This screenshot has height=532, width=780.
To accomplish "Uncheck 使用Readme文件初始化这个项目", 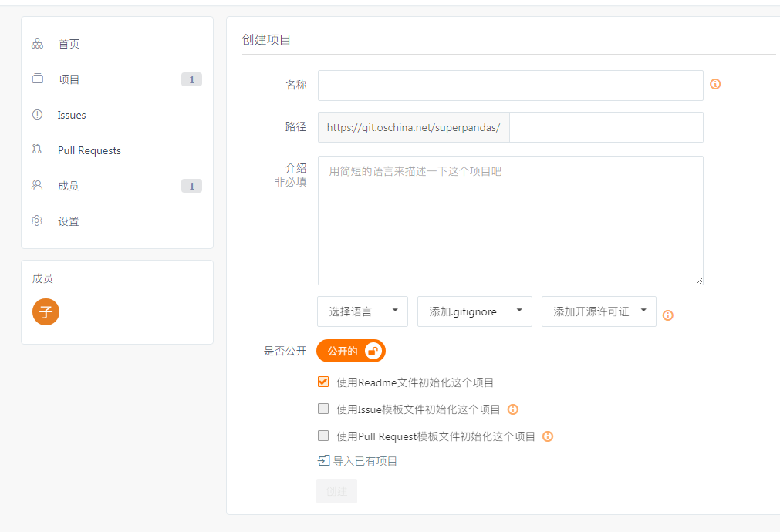I will tap(323, 382).
